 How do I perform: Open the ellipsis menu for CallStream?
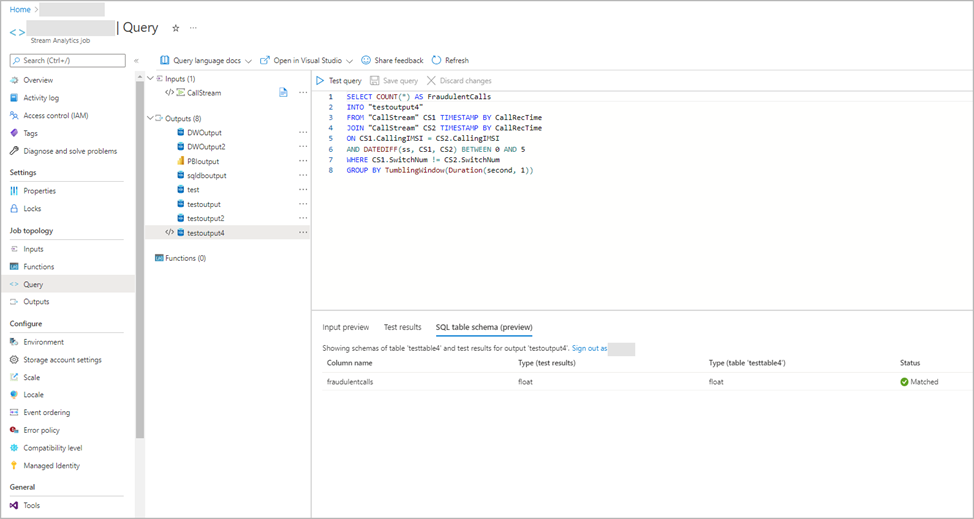pyautogui.click(x=303, y=93)
